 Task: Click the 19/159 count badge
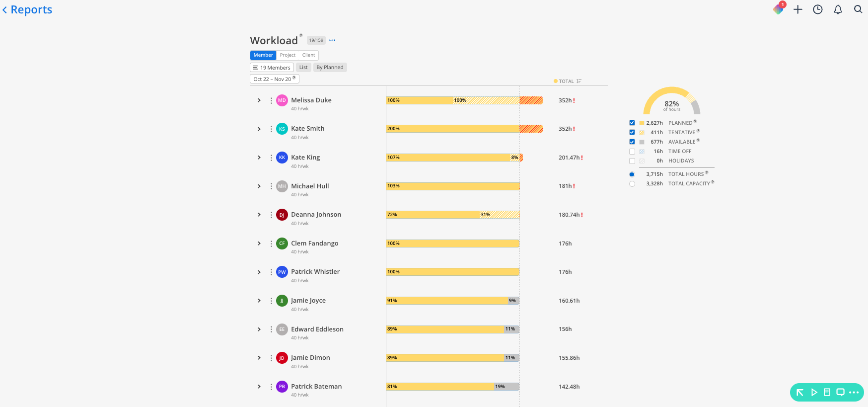pyautogui.click(x=316, y=40)
